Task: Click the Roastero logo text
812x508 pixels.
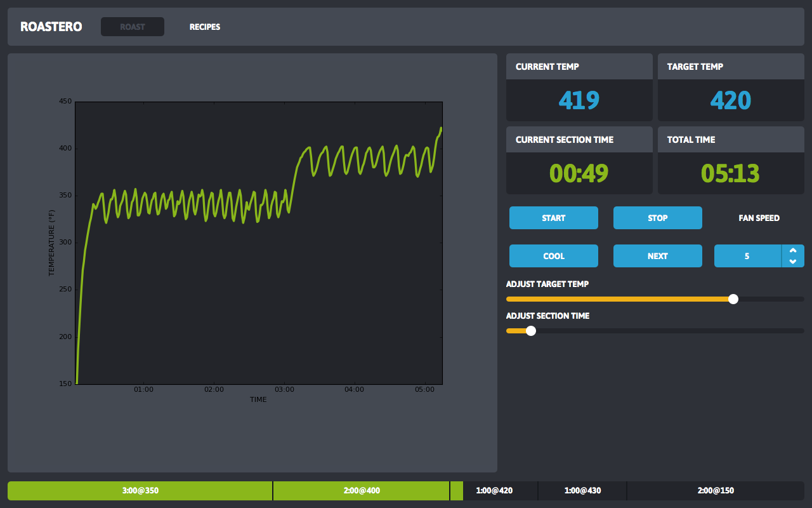Action: pyautogui.click(x=51, y=27)
